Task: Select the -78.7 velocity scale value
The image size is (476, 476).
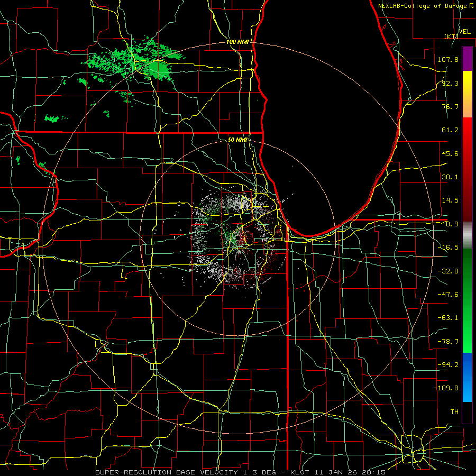Action: 448,342
